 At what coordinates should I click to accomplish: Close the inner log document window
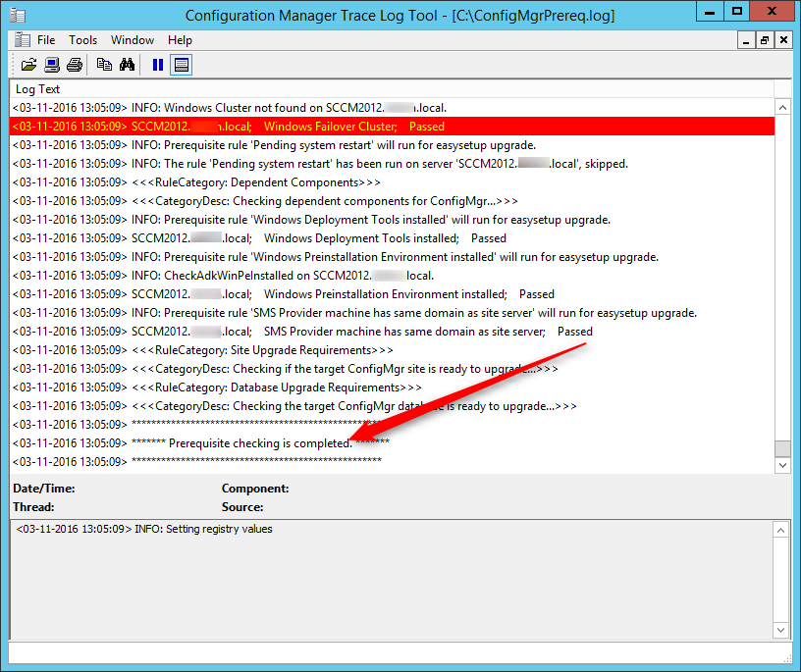[x=783, y=40]
